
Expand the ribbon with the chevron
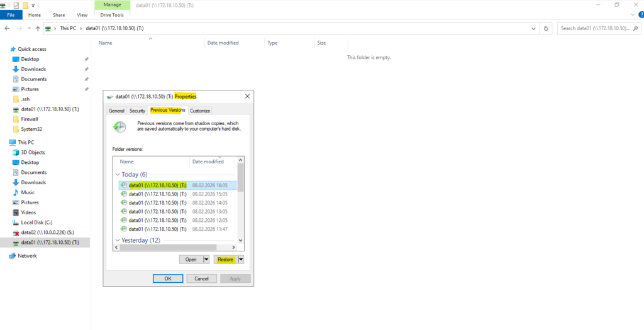pos(633,15)
